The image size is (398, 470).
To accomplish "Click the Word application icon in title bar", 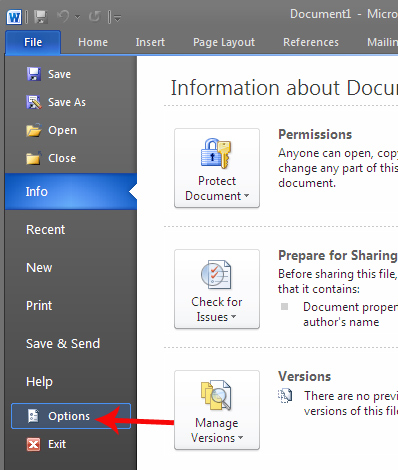I will coord(14,17).
